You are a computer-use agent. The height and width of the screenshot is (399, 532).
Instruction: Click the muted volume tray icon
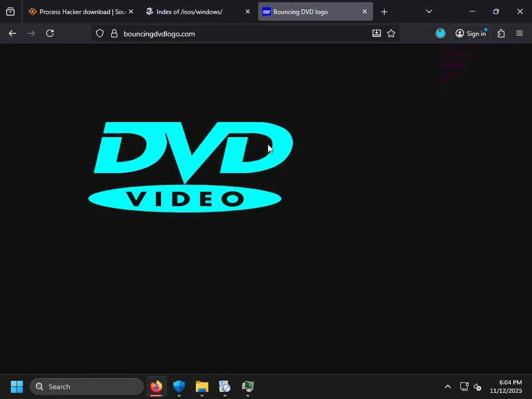coord(477,387)
